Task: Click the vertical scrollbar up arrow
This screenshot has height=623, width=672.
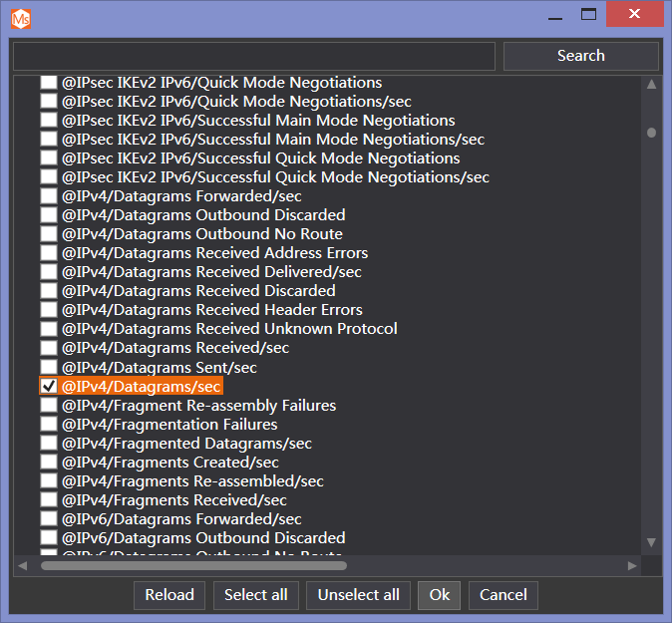Action: click(x=651, y=84)
